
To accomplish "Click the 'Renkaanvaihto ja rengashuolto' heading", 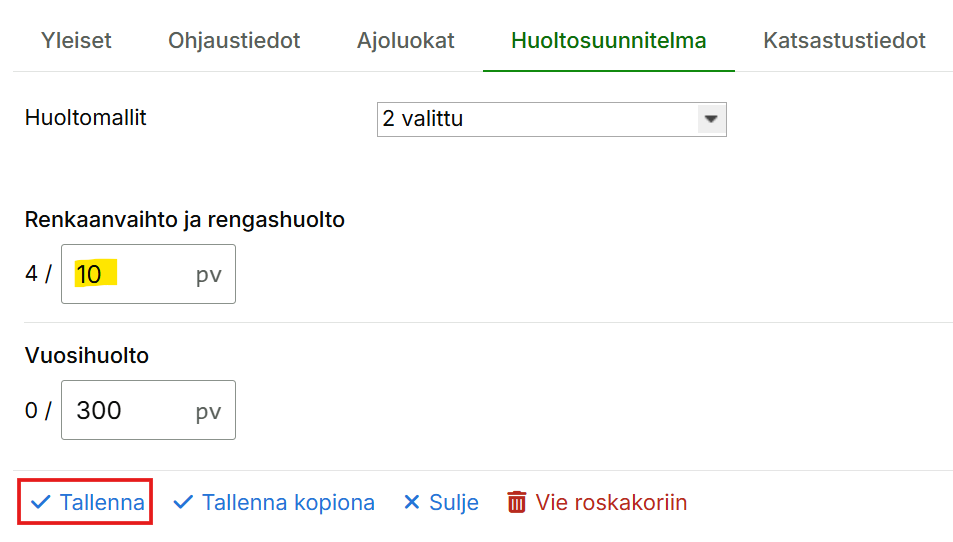I will pyautogui.click(x=185, y=220).
